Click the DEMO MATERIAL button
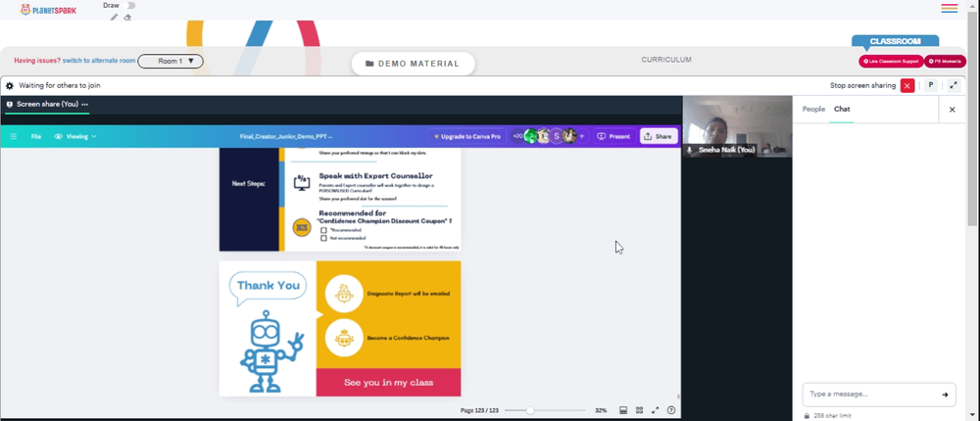 coord(414,64)
